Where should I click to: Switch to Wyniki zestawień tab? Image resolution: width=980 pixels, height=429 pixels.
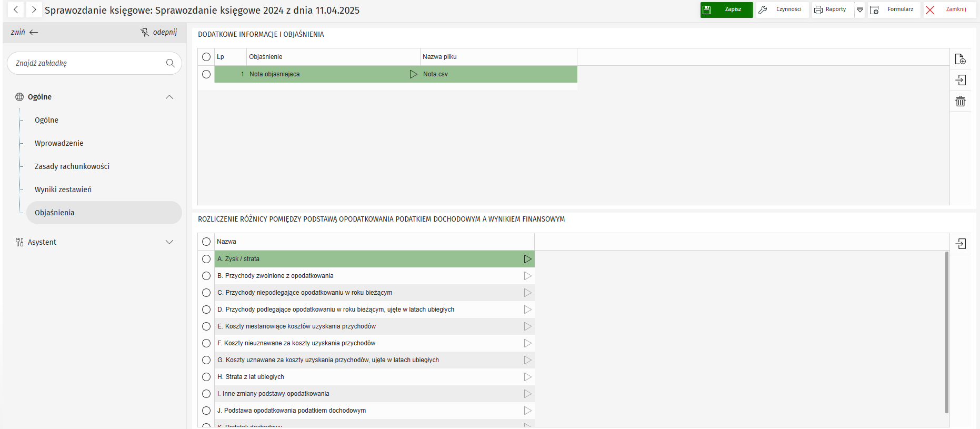pos(63,189)
